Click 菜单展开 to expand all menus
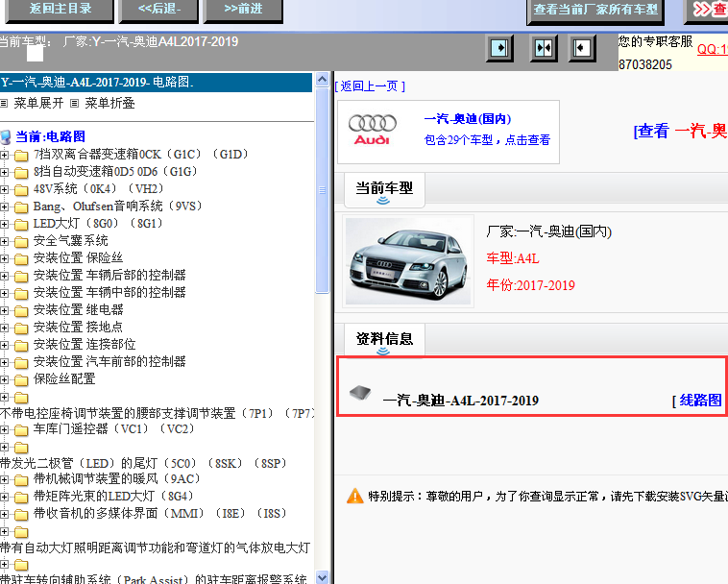728x584 pixels. tap(38, 103)
